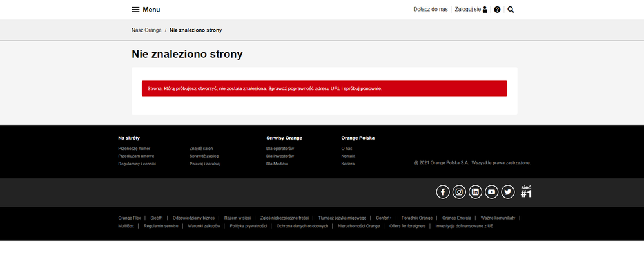Click the help question mark icon
The image size is (644, 273).
[x=497, y=10]
